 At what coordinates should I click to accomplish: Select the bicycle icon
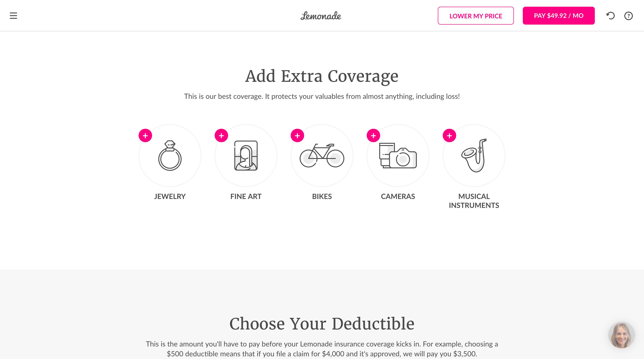[x=322, y=155]
